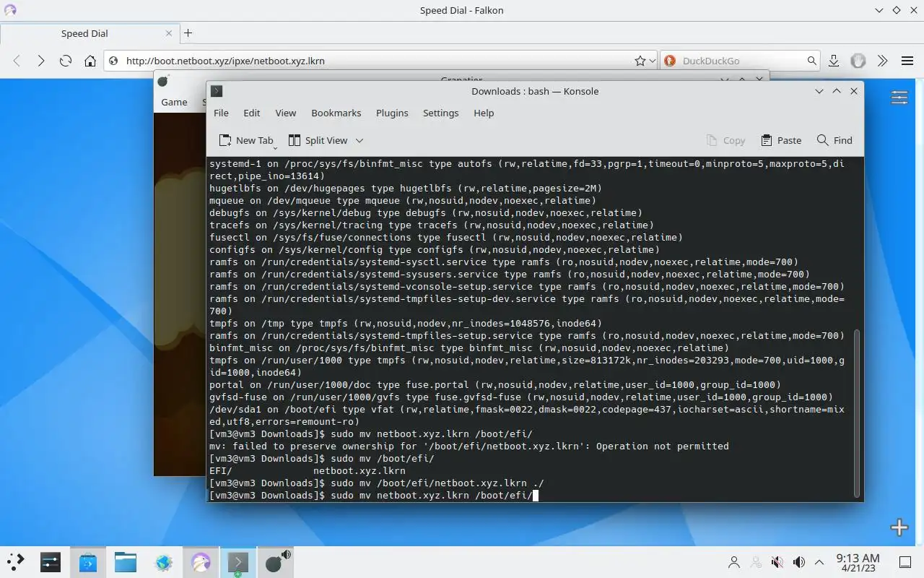Bookmark this page with the star icon
The width and height of the screenshot is (924, 578).
click(640, 61)
